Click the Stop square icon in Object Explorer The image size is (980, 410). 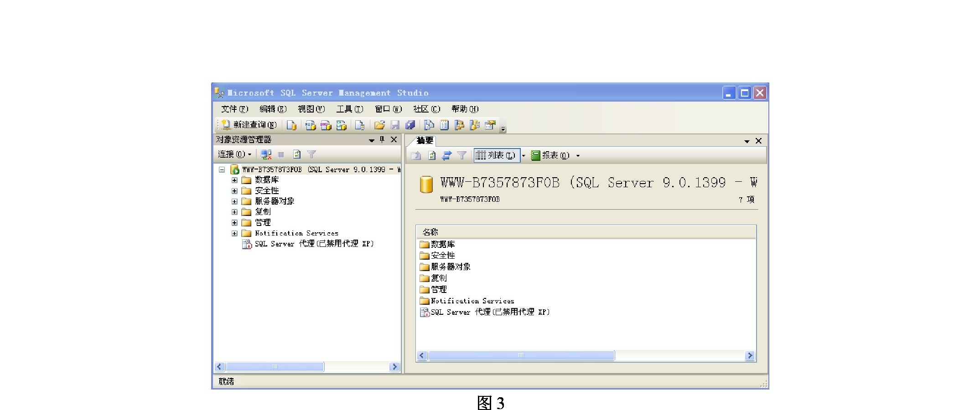(281, 154)
